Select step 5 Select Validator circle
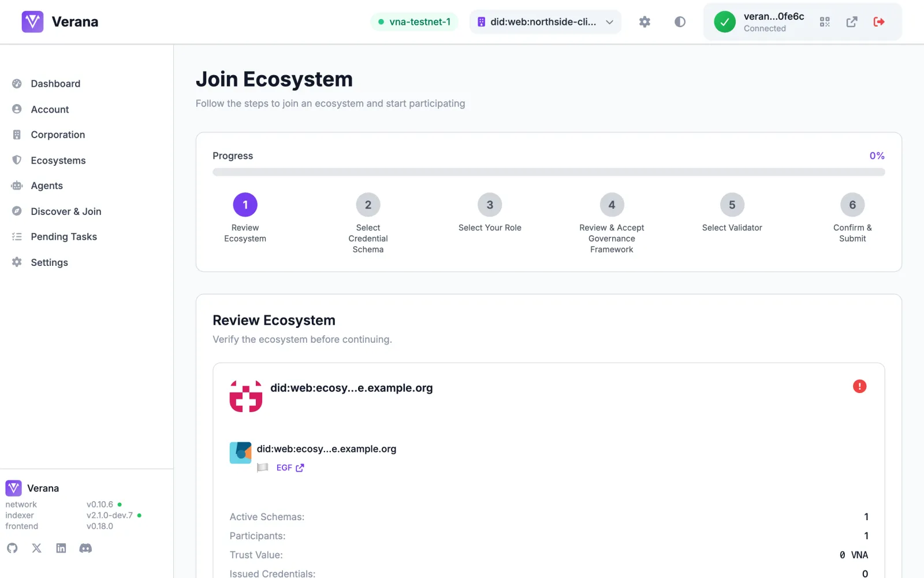Screen dimensions: 924x578 point(732,205)
